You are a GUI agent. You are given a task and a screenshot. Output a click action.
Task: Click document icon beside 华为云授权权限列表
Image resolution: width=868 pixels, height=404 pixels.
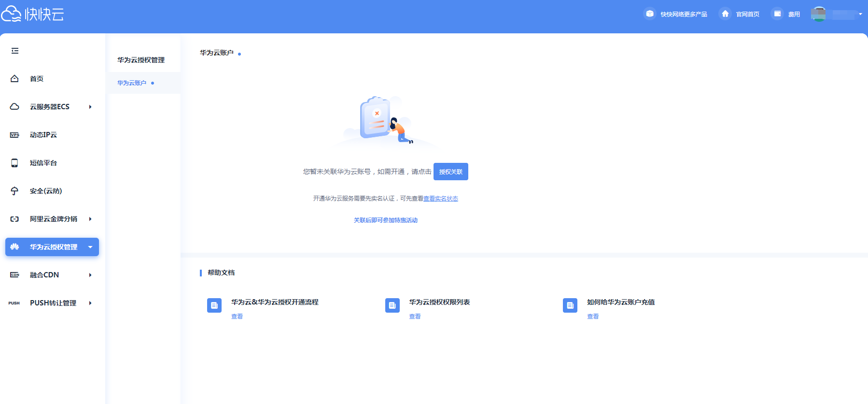point(392,305)
